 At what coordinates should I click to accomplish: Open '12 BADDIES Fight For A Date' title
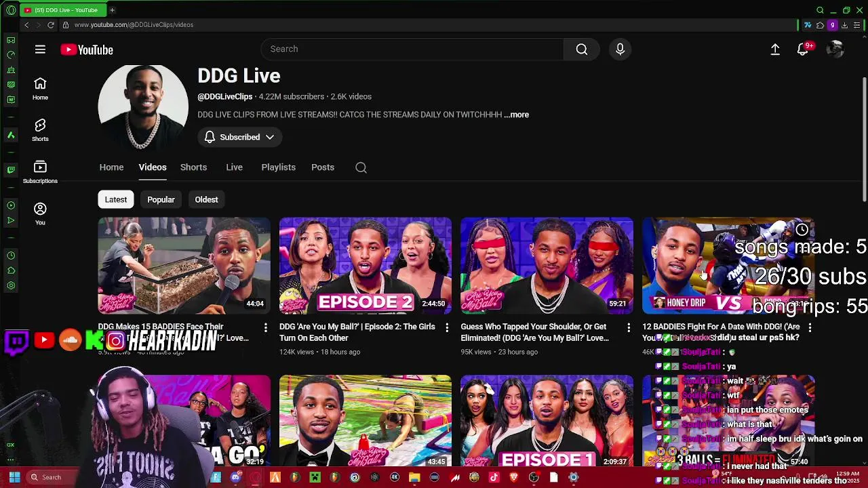pyautogui.click(x=721, y=332)
